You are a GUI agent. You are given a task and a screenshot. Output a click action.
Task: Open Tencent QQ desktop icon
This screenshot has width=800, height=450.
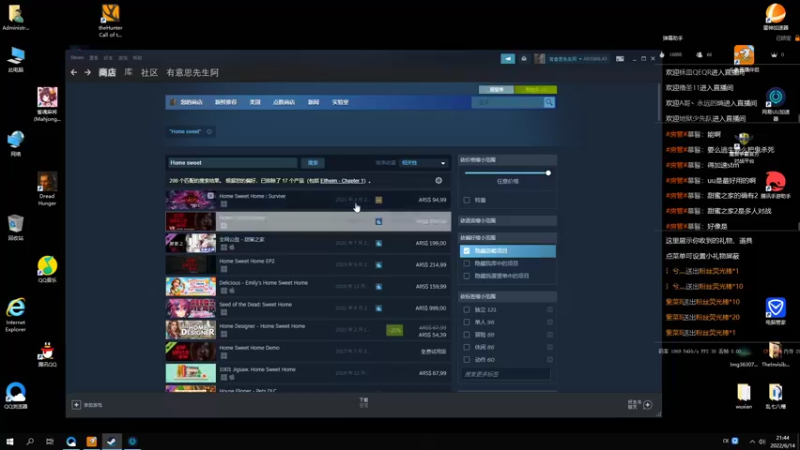point(47,354)
